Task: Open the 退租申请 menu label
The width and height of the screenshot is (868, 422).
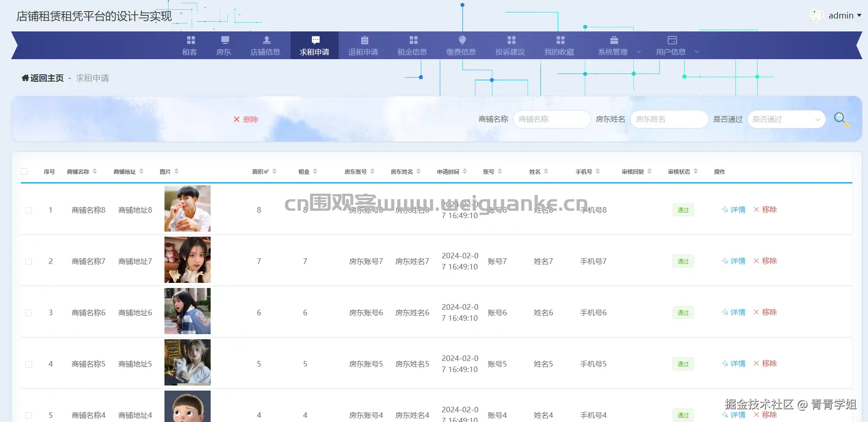Action: (x=363, y=52)
